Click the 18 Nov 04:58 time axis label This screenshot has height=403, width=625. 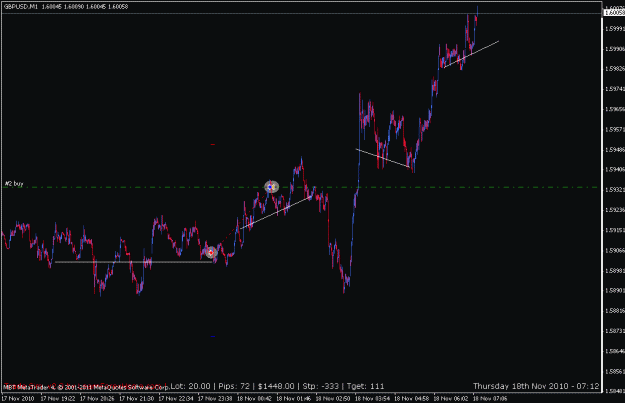tap(412, 398)
